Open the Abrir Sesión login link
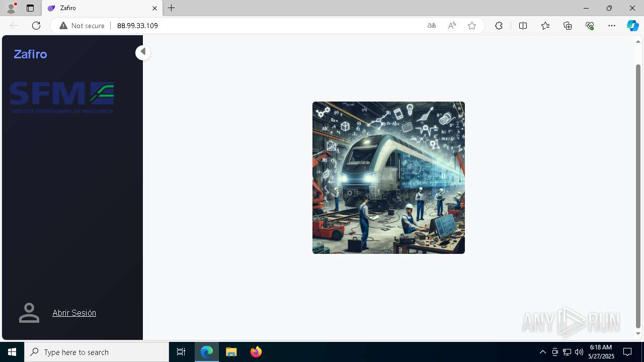Screen dimensions: 644x362 coord(74,313)
